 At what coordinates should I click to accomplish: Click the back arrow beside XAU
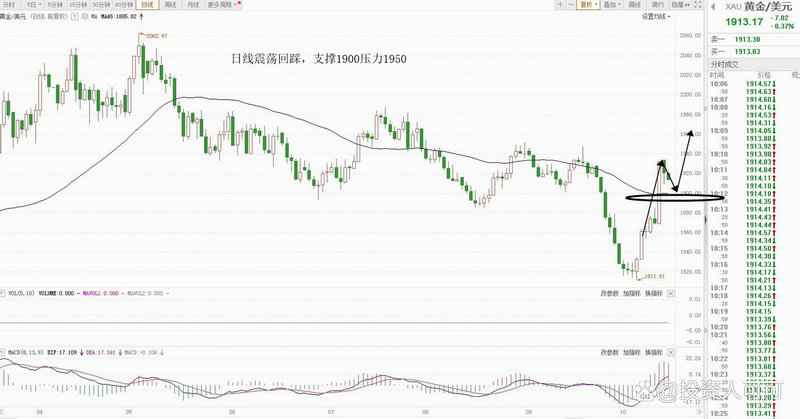coord(714,8)
